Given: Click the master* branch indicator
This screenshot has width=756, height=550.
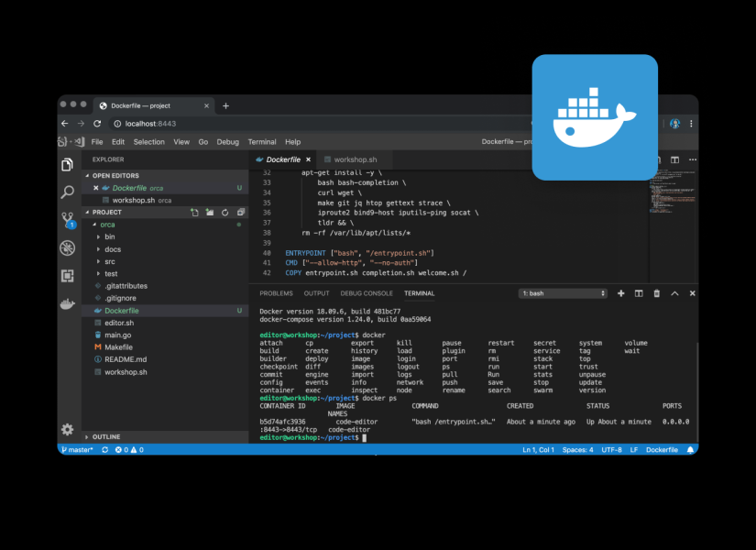Looking at the screenshot, I should pos(78,449).
